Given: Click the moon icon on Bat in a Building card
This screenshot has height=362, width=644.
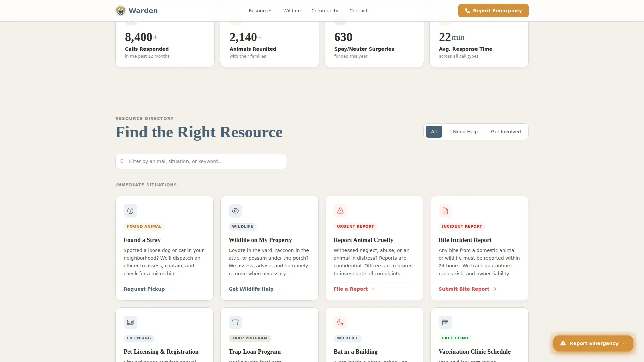Looking at the screenshot, I should [x=340, y=322].
